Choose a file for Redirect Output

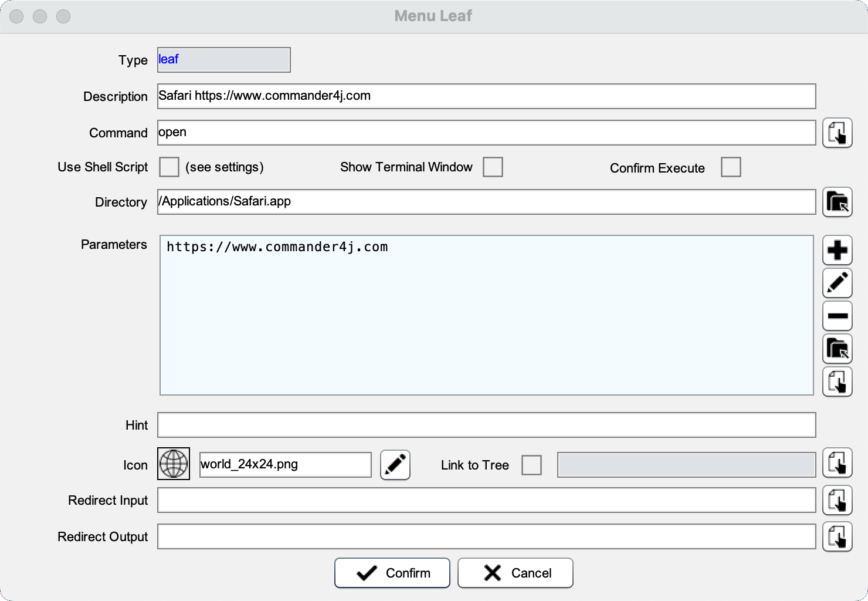(837, 537)
